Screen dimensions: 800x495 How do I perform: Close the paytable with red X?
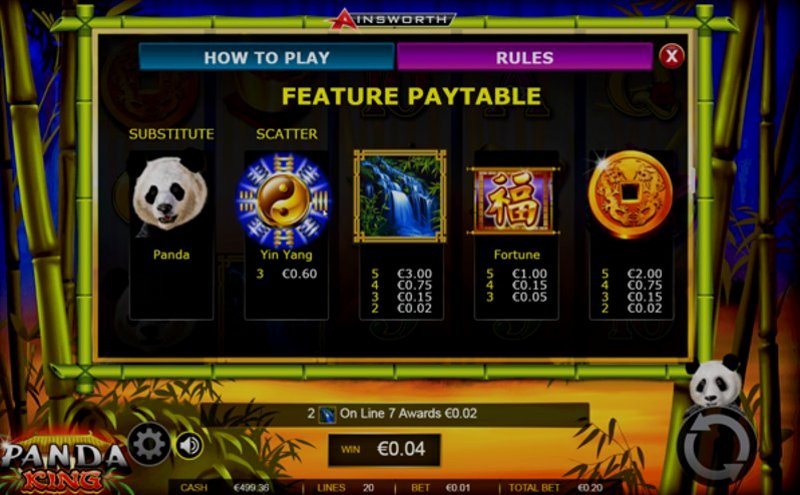coord(671,56)
